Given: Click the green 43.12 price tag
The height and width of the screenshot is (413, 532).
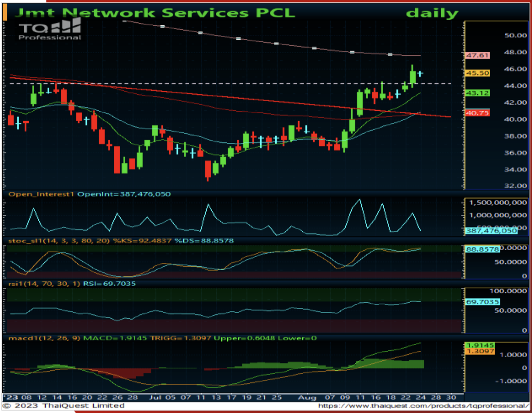Looking at the screenshot, I should tap(478, 93).
